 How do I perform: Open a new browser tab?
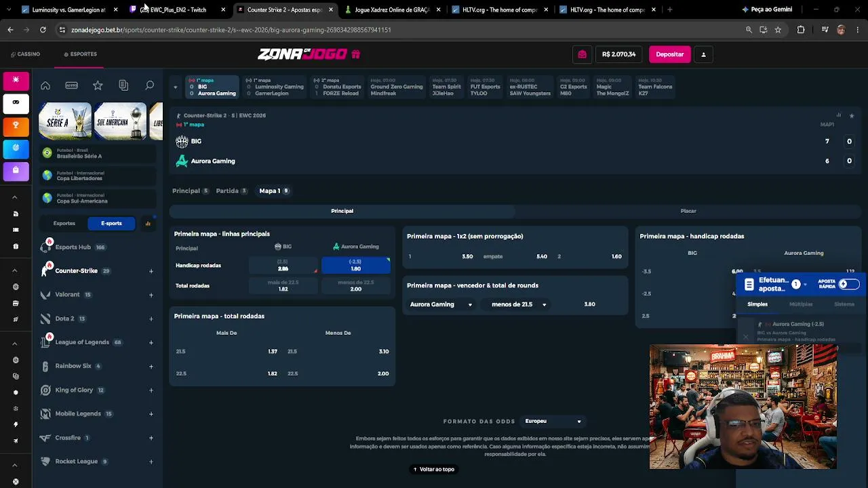click(x=669, y=9)
